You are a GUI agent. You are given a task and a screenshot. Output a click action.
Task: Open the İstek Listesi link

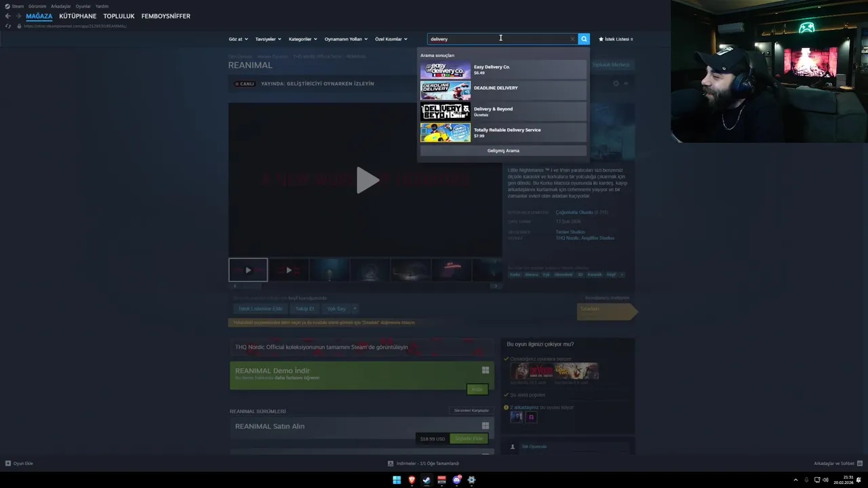coord(616,39)
